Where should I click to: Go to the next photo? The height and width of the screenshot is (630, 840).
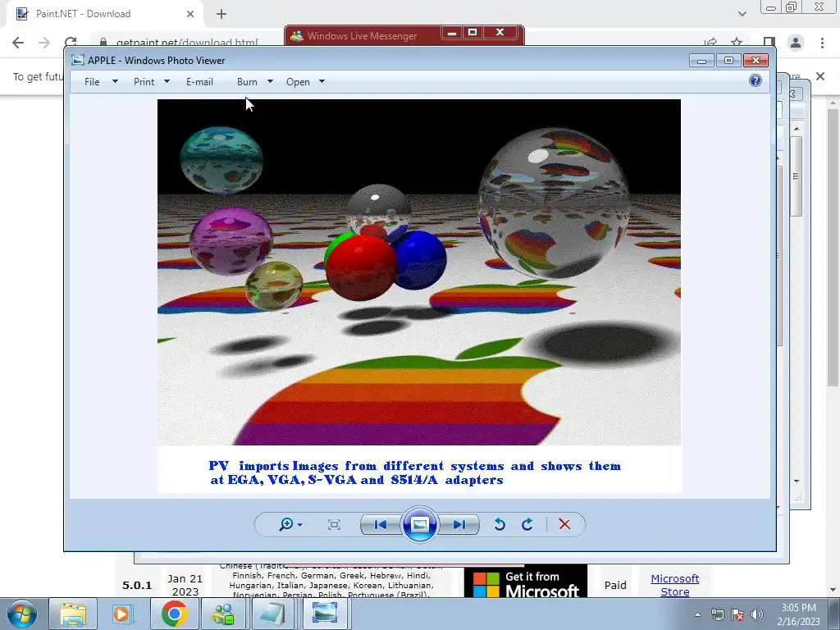459,524
